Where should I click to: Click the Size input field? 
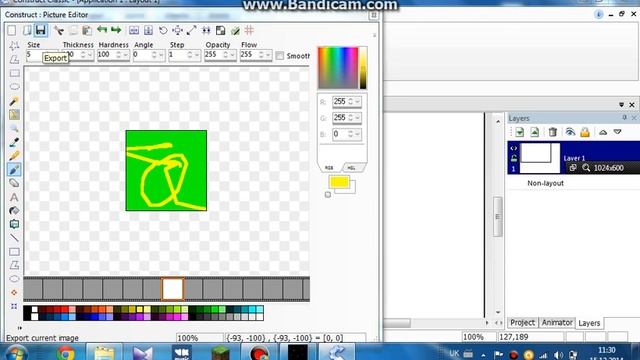41,55
